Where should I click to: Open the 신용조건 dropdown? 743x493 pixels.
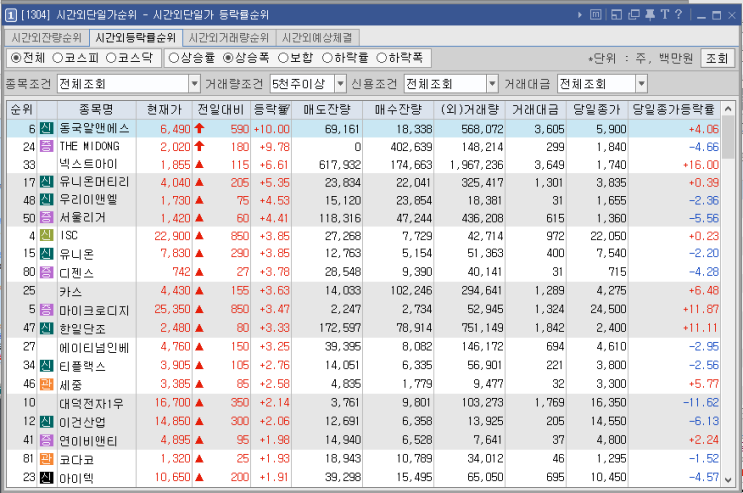492,84
